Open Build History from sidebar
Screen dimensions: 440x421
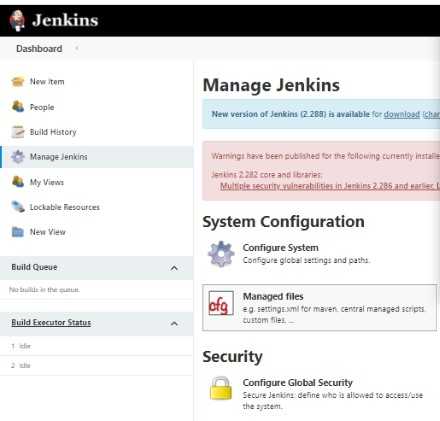53,132
